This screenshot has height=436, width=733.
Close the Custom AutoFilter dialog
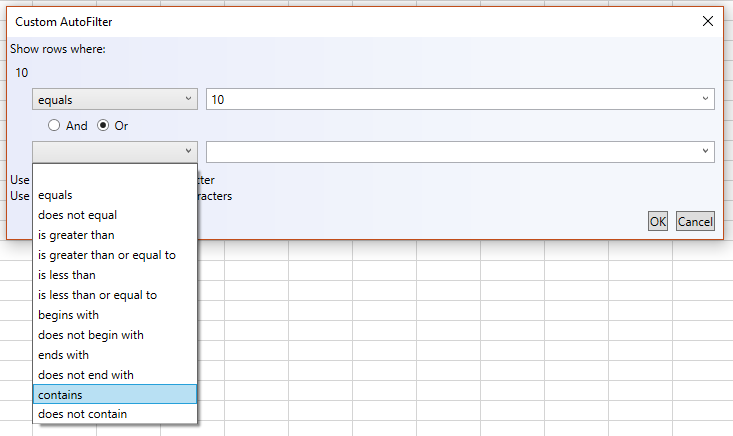point(708,21)
